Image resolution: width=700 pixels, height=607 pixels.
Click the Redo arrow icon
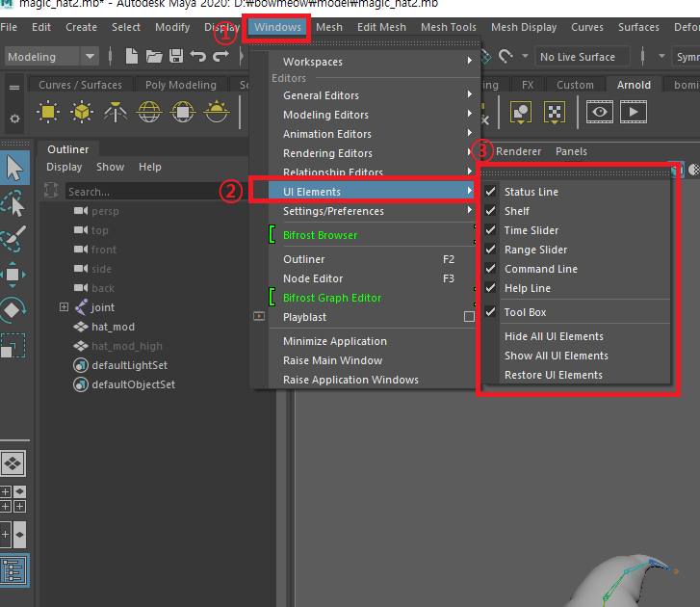pos(220,56)
